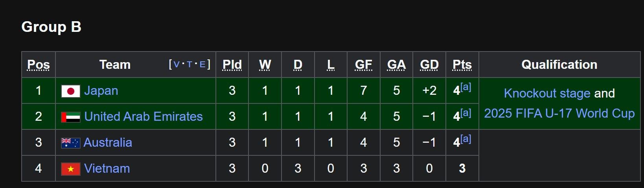
Task: Open 2025 FIFA U-17 World Cup link
Action: coord(559,114)
